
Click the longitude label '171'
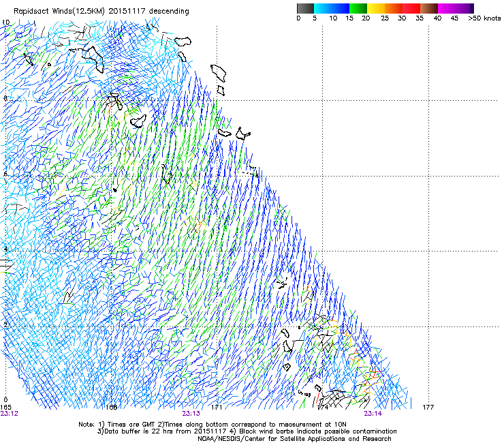tap(217, 408)
